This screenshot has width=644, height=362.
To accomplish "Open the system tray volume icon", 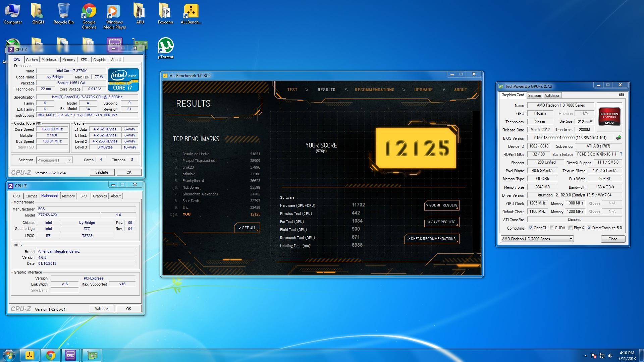I will point(610,356).
